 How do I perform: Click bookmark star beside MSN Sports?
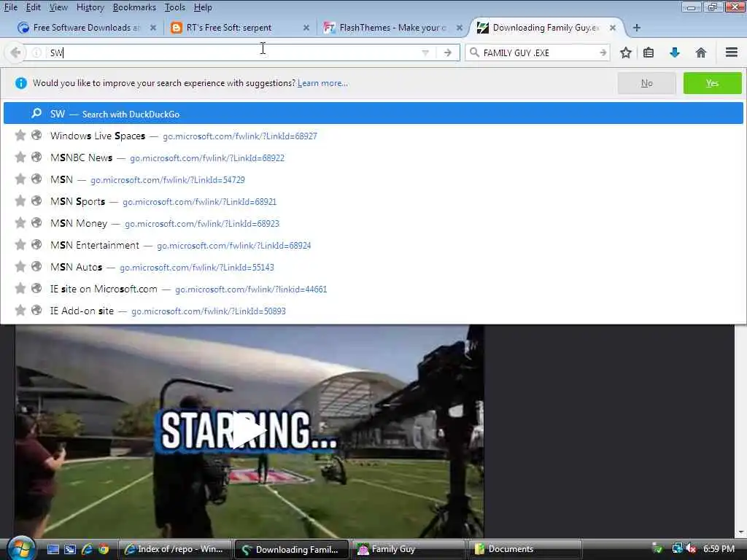point(20,201)
